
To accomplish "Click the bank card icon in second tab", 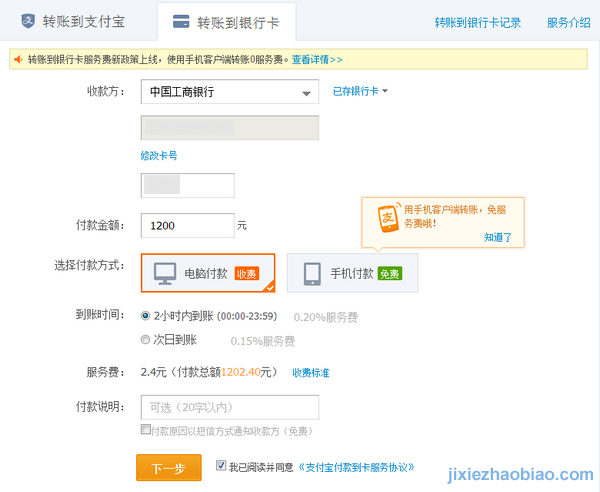I will 181,21.
